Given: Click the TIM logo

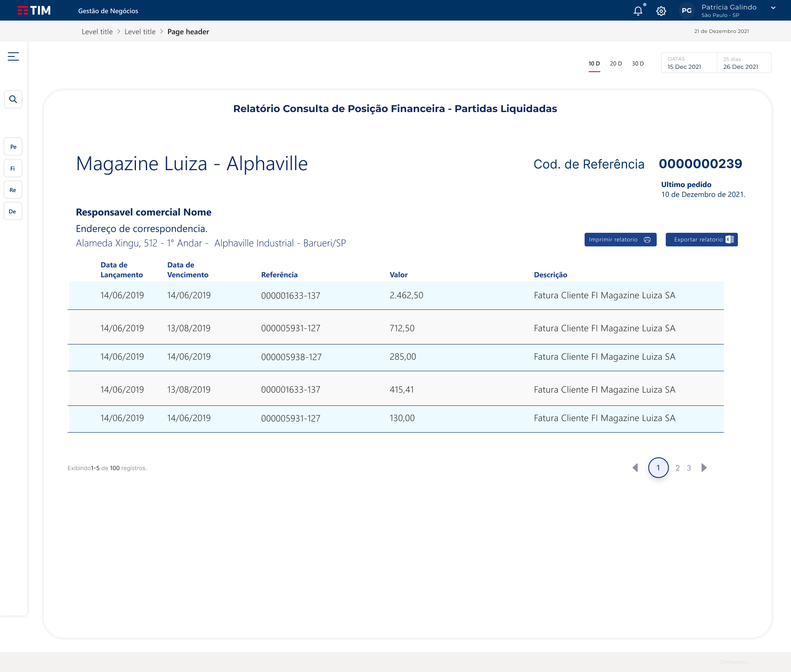Looking at the screenshot, I should (34, 10).
